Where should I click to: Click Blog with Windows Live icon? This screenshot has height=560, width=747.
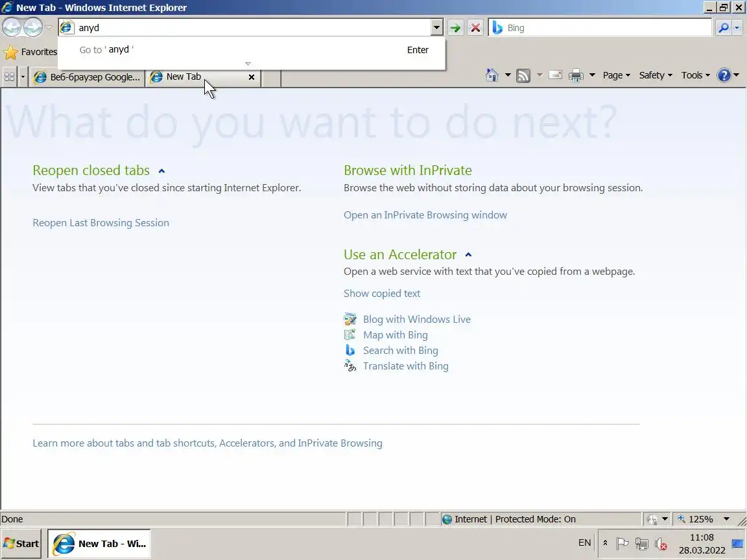350,319
